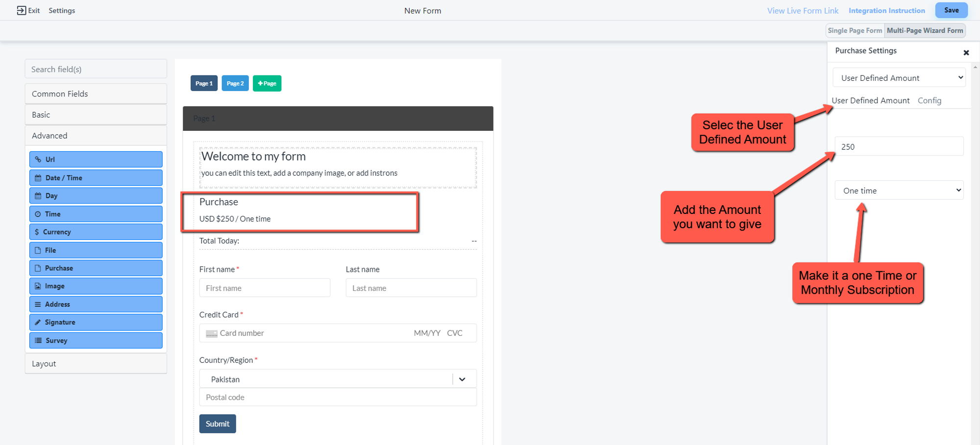Select the Date / Time calendar field

96,178
